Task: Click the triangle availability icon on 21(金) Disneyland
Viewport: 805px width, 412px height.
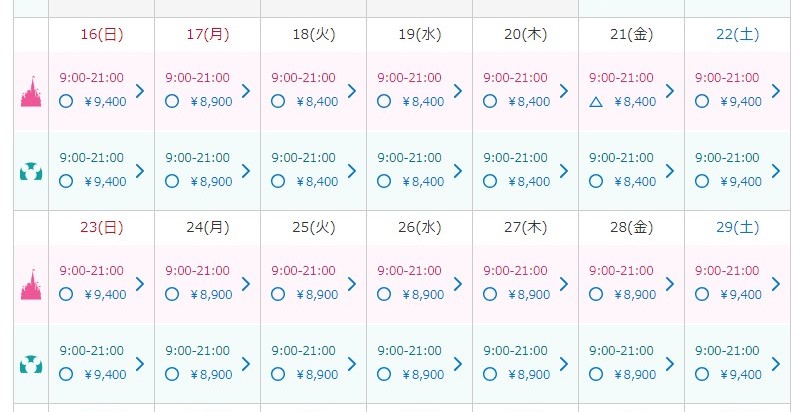Action: tap(595, 101)
